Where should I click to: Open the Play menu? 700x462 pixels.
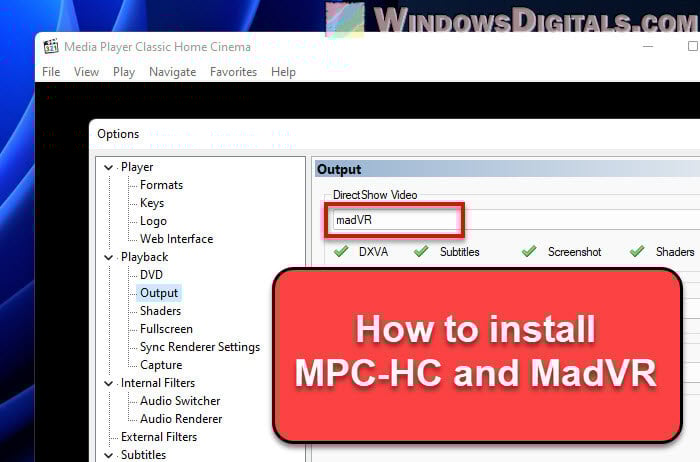point(124,72)
